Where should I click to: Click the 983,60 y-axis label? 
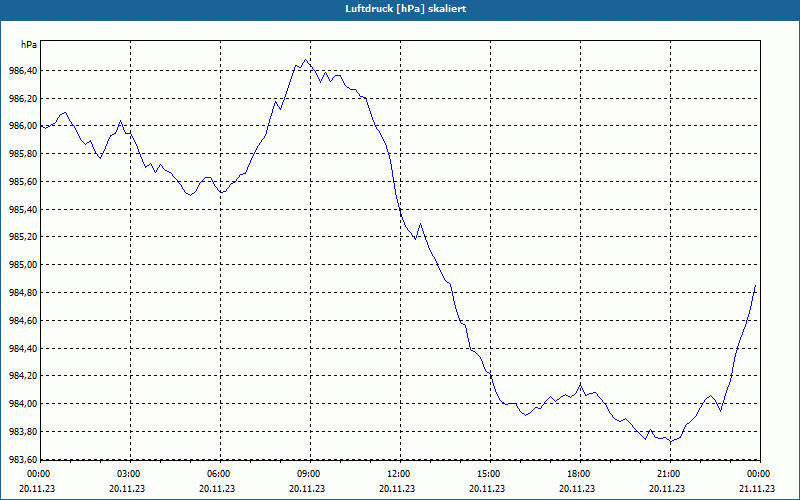pyautogui.click(x=23, y=460)
